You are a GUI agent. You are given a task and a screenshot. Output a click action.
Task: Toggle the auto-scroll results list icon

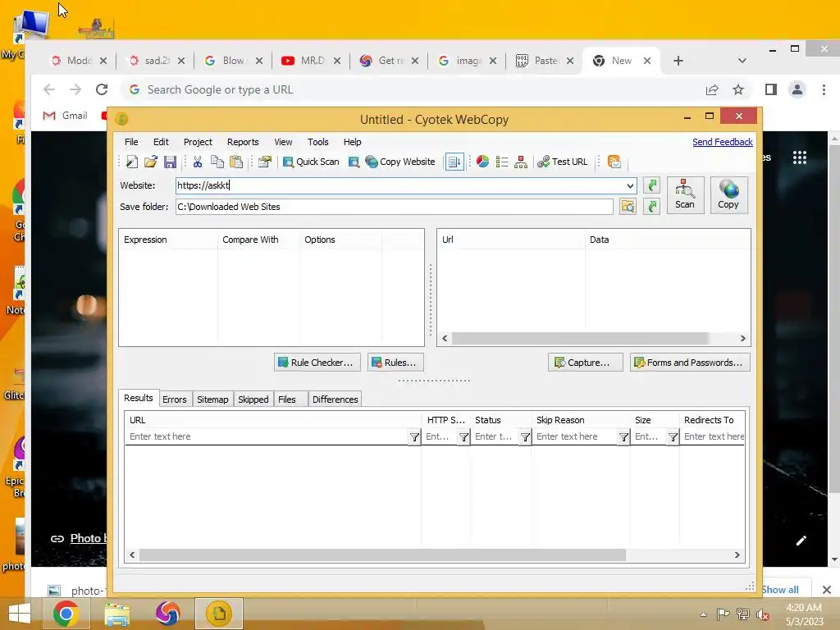point(454,162)
